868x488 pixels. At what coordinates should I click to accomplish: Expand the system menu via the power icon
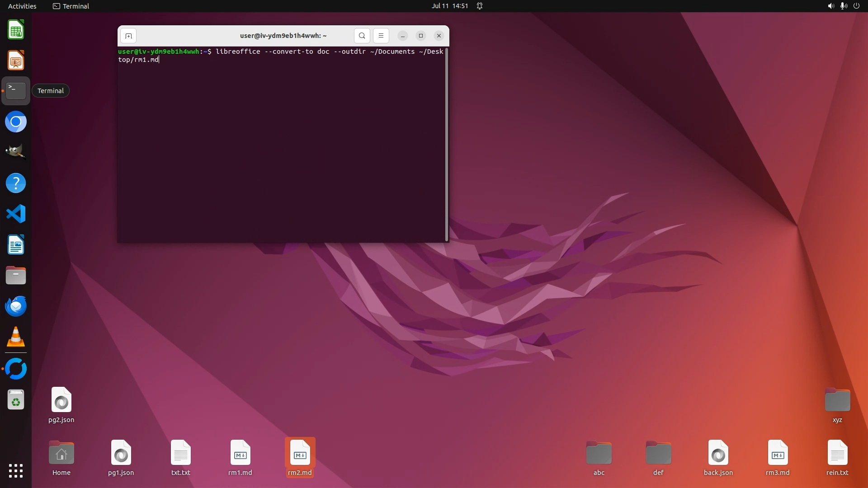(856, 6)
